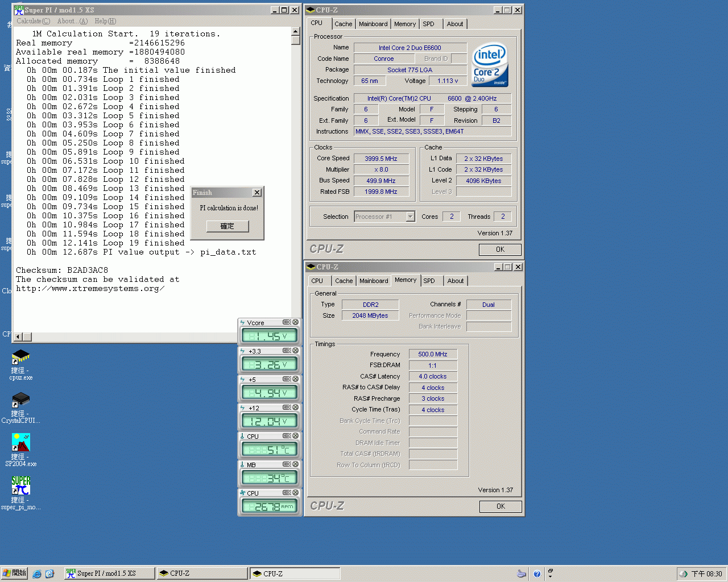Click the CPU fan 2678 RPM display
Screen dimensions: 728x582
[269, 506]
